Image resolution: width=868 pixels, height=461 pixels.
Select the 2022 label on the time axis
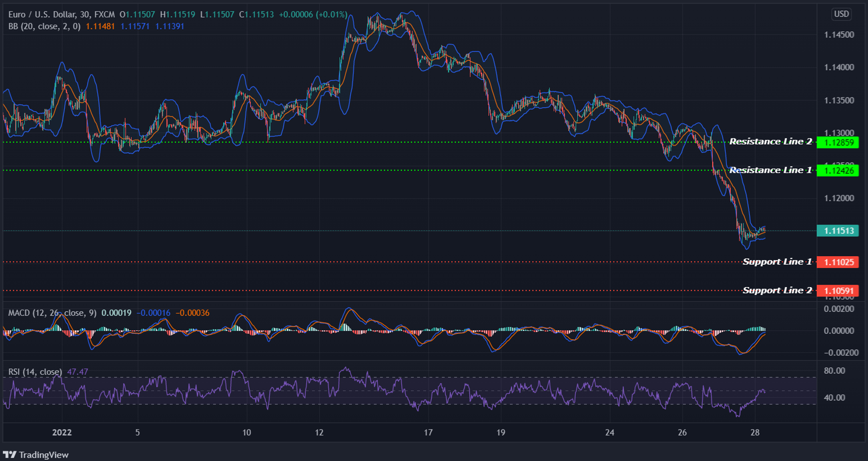click(61, 433)
